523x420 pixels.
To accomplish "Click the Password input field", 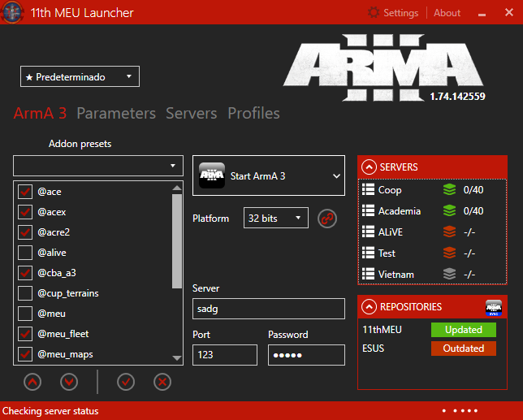I will [306, 355].
